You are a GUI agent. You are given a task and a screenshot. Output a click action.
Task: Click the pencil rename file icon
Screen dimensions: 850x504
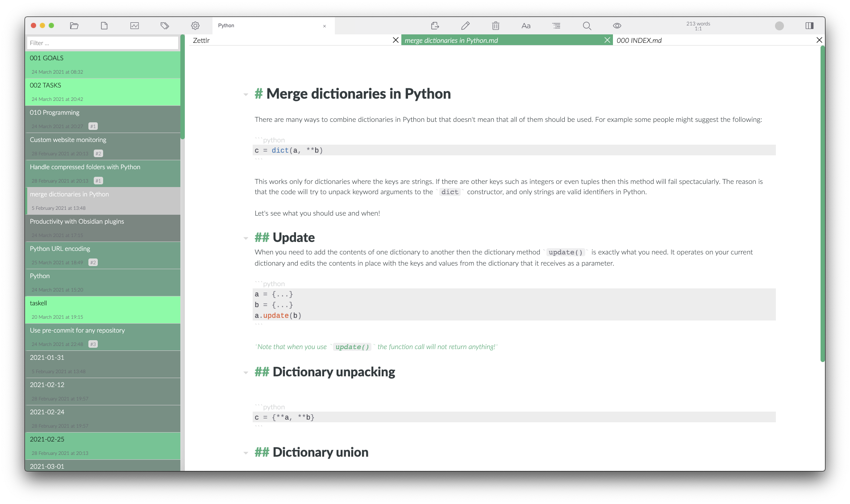point(465,26)
